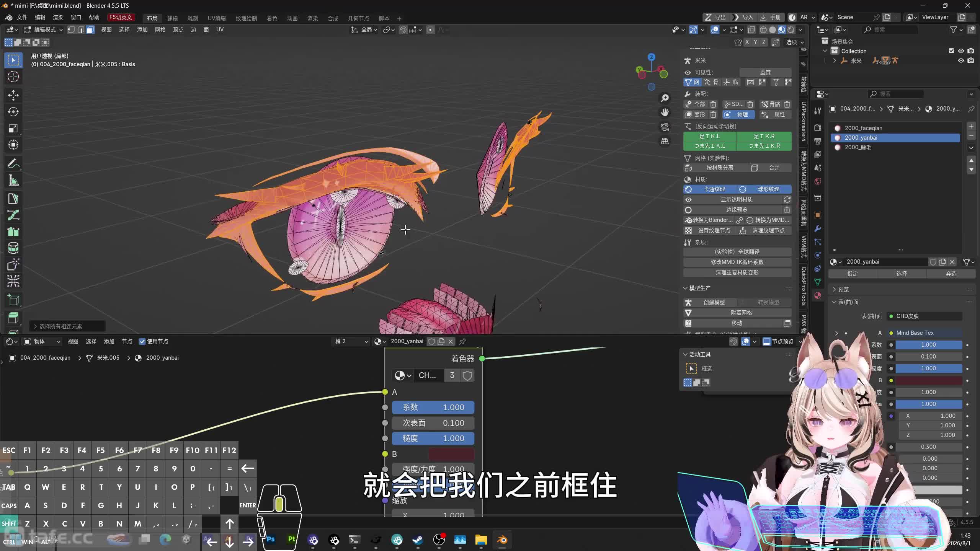Pick the Measure tool
The height and width of the screenshot is (551, 980).
(13, 181)
